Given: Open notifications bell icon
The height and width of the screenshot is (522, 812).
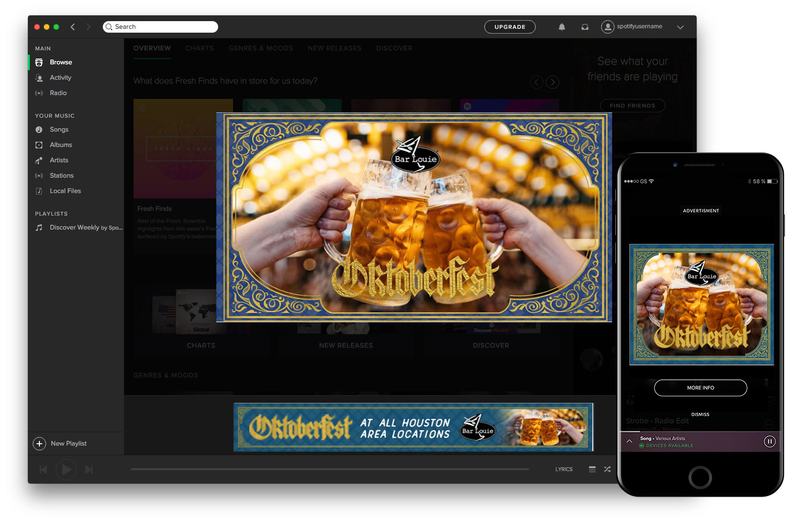Looking at the screenshot, I should [562, 27].
